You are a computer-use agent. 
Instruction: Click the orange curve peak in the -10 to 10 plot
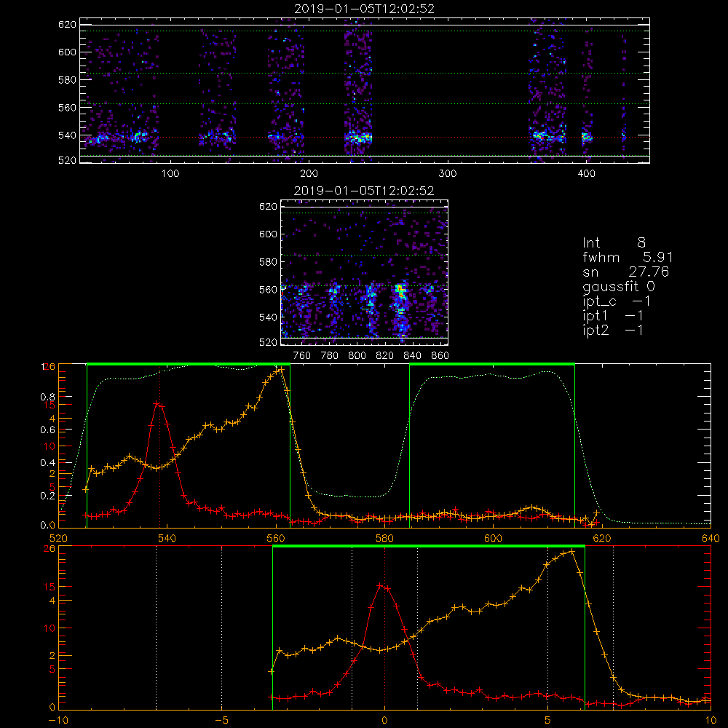572,551
